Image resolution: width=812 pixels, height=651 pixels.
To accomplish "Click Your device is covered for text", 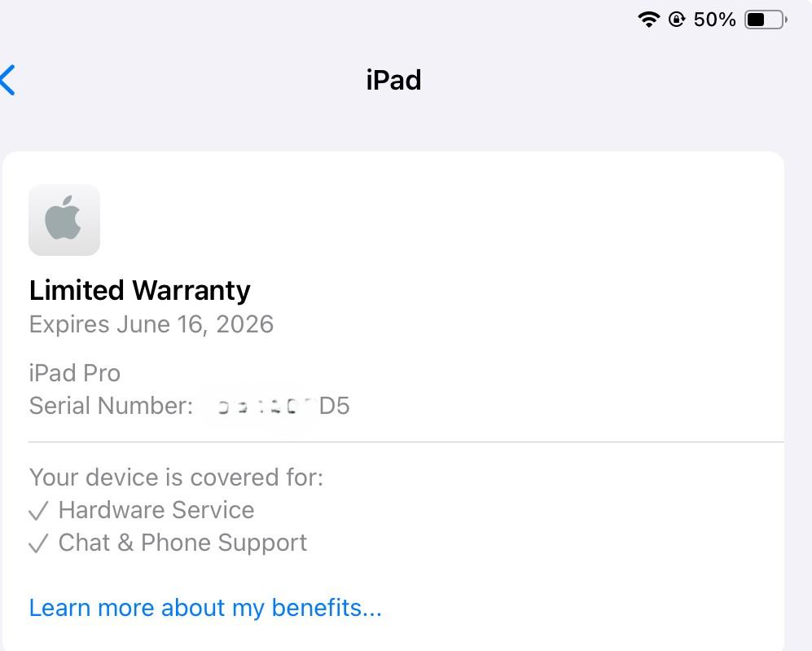I will [176, 477].
